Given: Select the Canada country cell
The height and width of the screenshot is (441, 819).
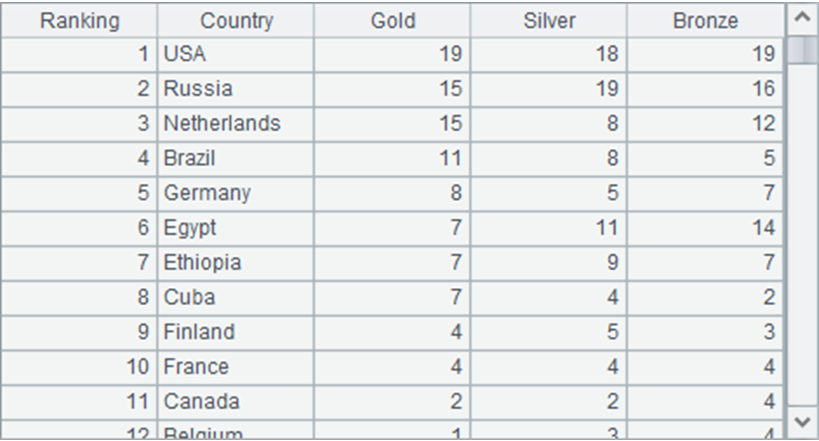Looking at the screenshot, I should pyautogui.click(x=236, y=402).
